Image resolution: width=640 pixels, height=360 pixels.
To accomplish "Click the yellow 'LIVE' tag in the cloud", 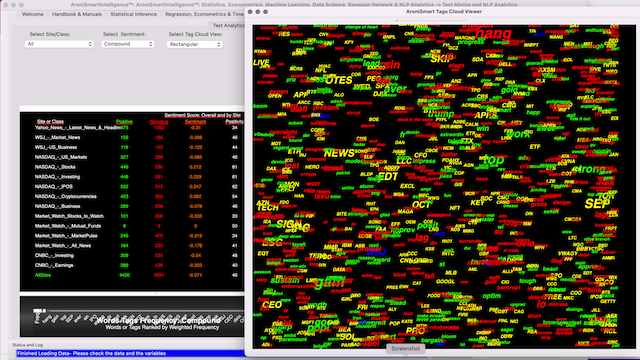I will (261, 63).
